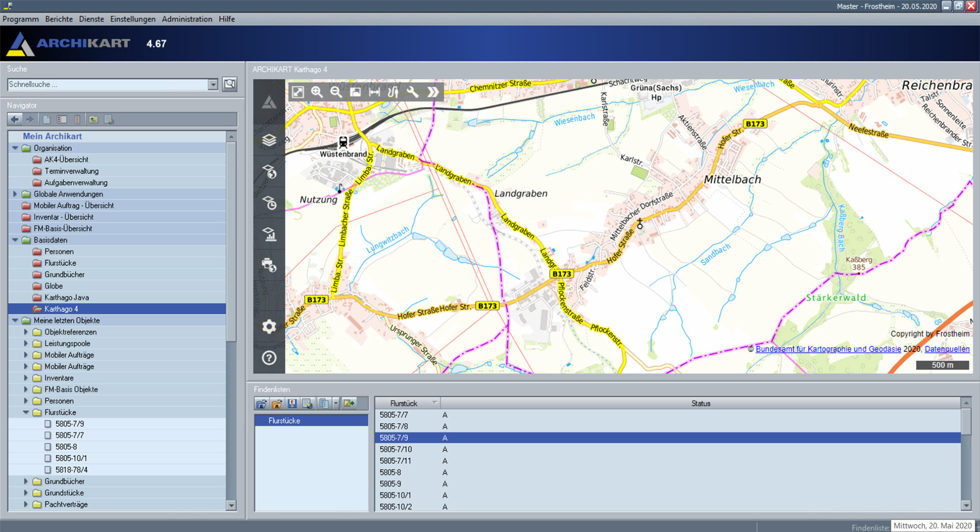Screen dimensions: 980x532
Task: Select table row 5805-7/10
Action: pos(667,449)
